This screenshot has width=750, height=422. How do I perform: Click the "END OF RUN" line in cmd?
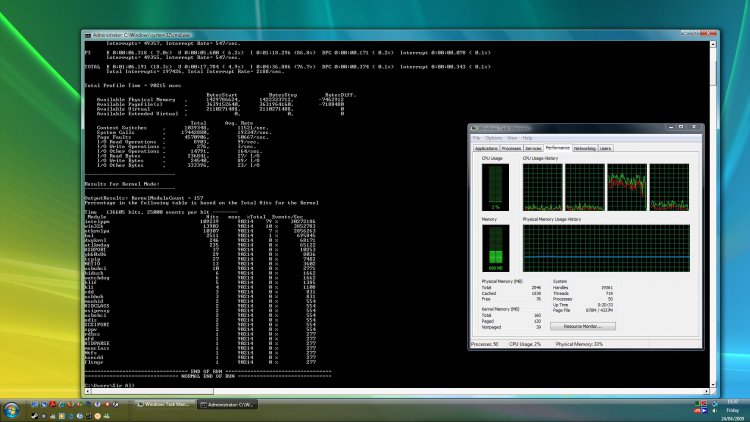click(208, 371)
